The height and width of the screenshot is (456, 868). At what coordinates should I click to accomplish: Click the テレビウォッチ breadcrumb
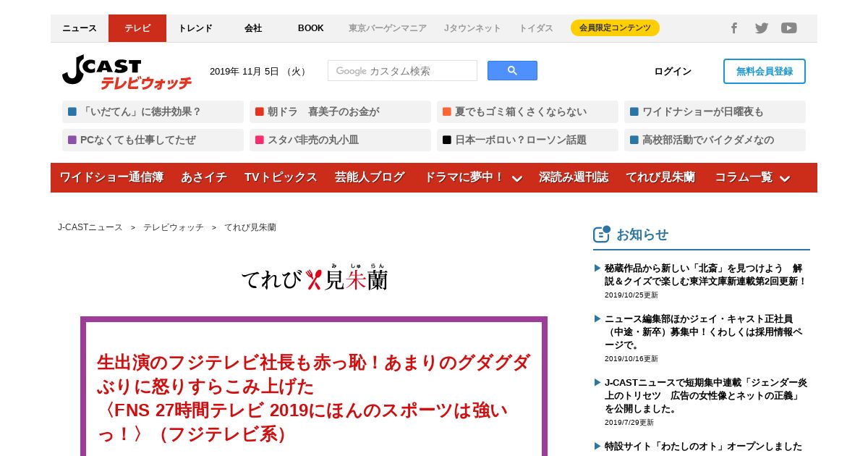[174, 227]
